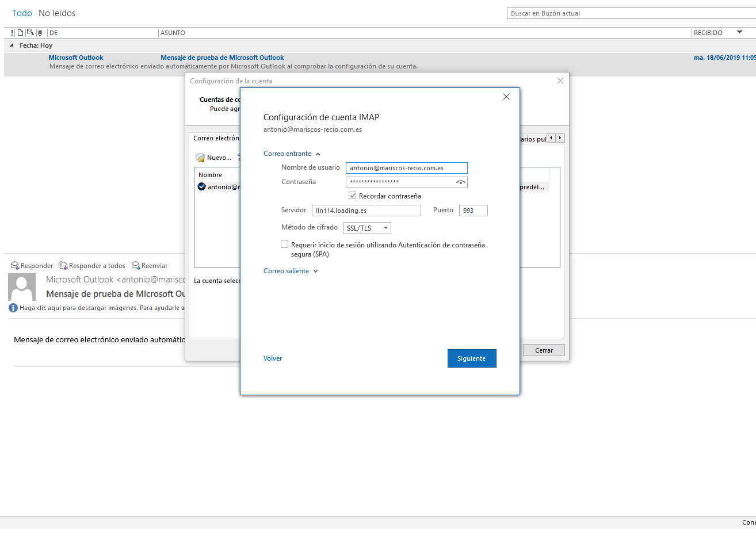Open the Correo electrónico tab
Image resolution: width=756 pixels, height=535 pixels.
coord(216,139)
